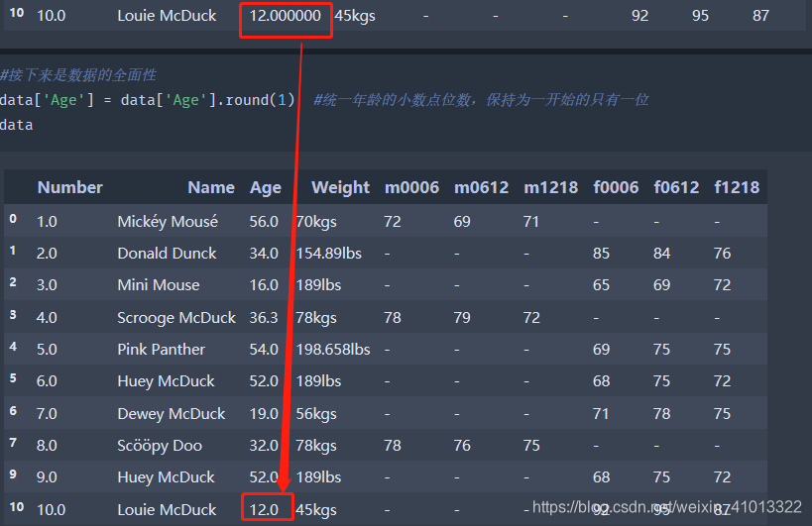The width and height of the screenshot is (812, 526).
Task: Click Huey McDuck in index row 5
Action: (166, 381)
